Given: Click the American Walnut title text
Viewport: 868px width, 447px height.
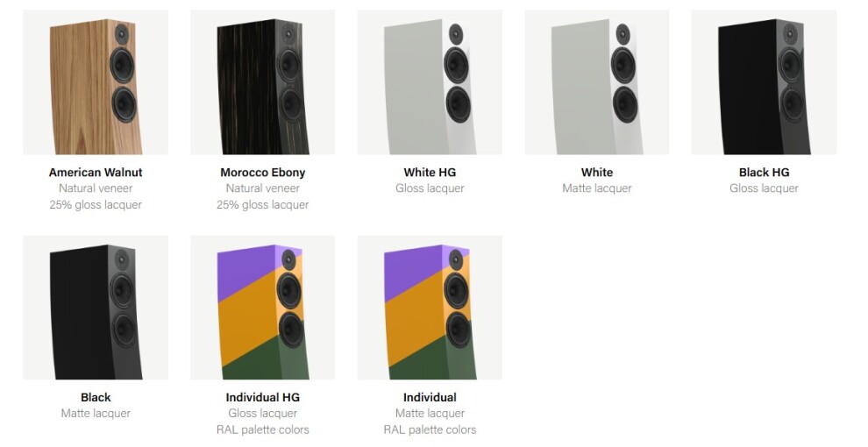Looking at the screenshot, I should [96, 172].
